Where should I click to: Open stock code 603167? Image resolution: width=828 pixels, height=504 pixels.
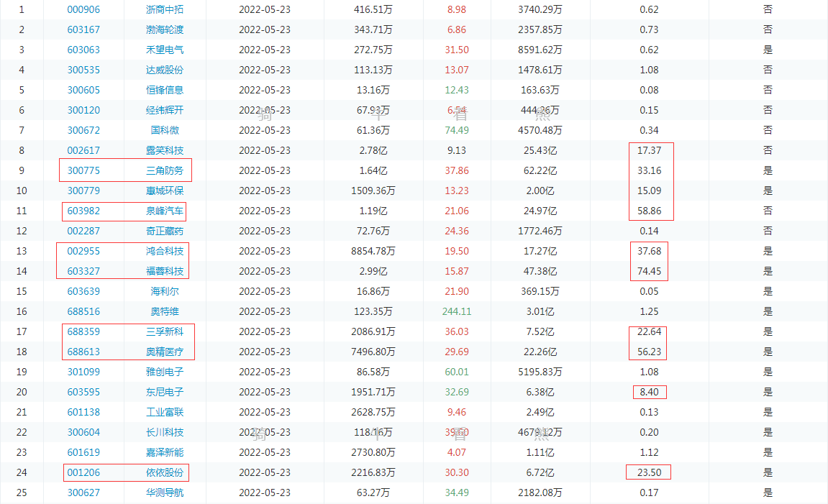coord(83,29)
